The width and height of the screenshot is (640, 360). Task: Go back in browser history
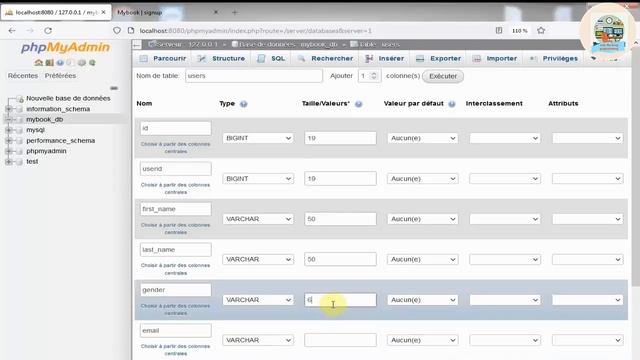click(x=12, y=31)
